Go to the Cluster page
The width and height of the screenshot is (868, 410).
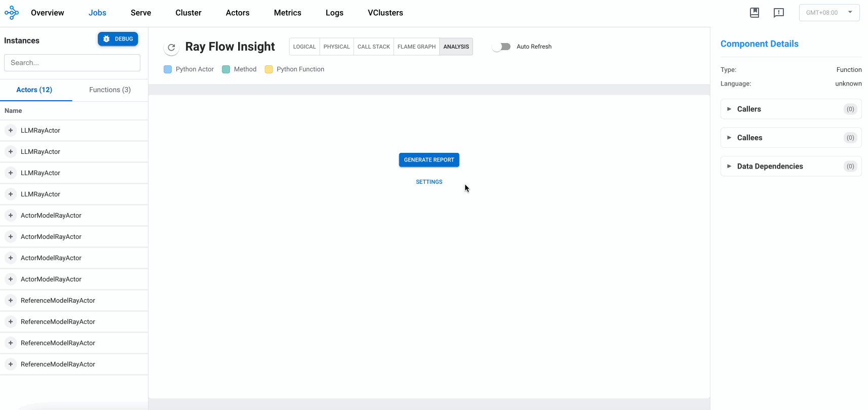pyautogui.click(x=188, y=13)
